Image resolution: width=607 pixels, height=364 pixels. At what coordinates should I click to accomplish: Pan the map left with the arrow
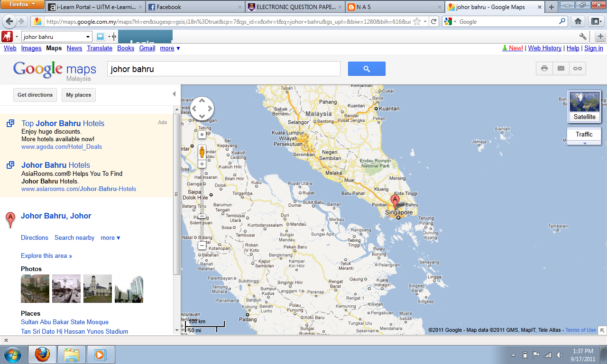click(194, 109)
